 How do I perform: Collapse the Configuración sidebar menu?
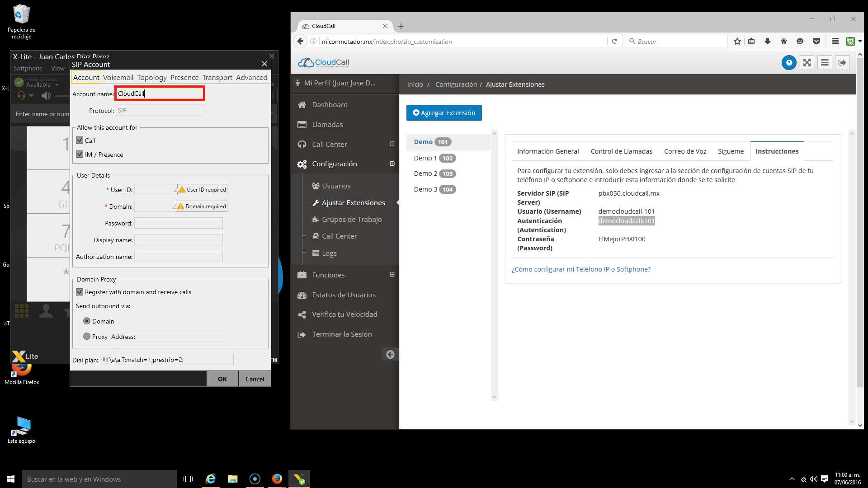tap(392, 164)
